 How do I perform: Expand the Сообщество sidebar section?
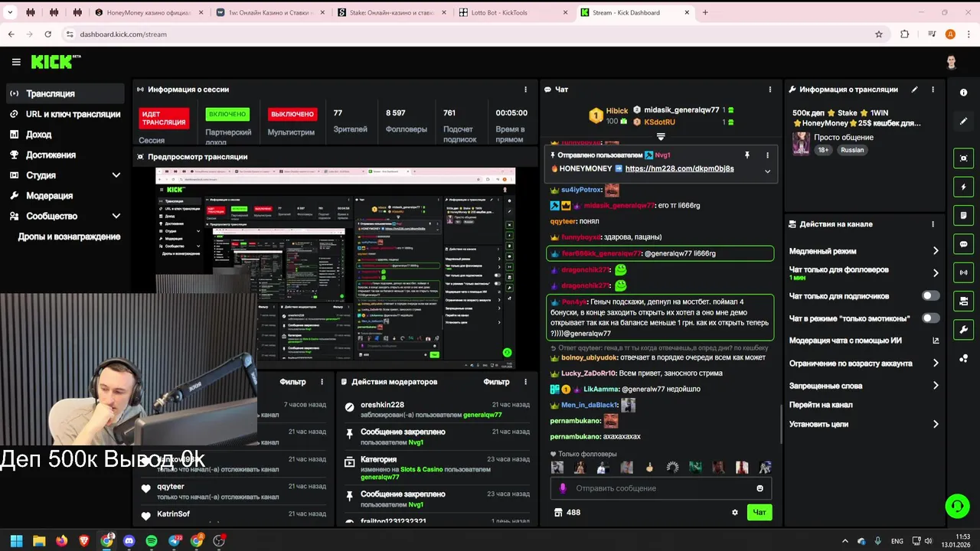click(x=116, y=216)
